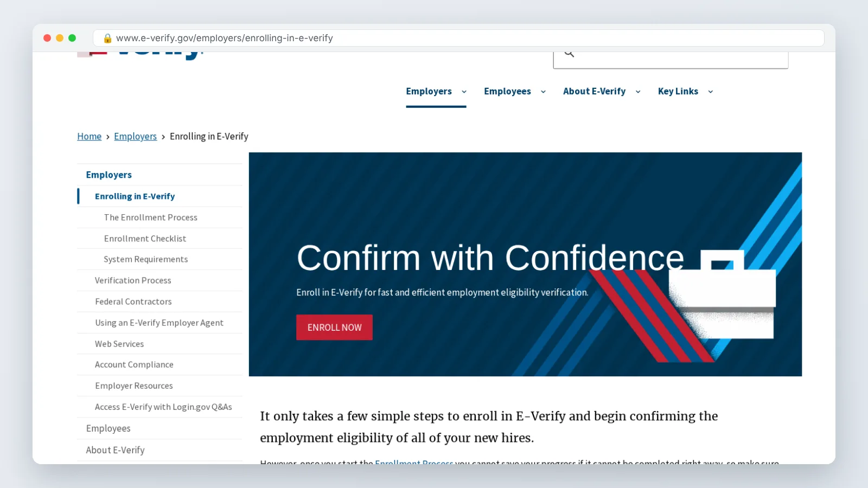The width and height of the screenshot is (868, 488).
Task: Click the banner subtitle about employment eligibility
Action: tap(442, 292)
